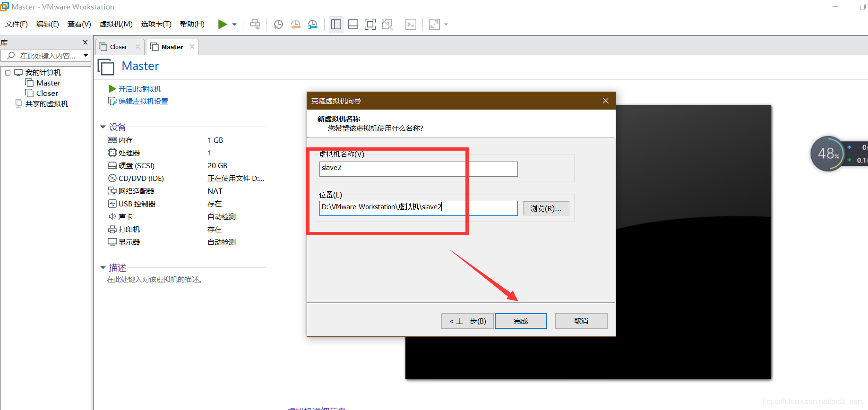Click the green power-on play icon
868x410 pixels.
(x=223, y=24)
